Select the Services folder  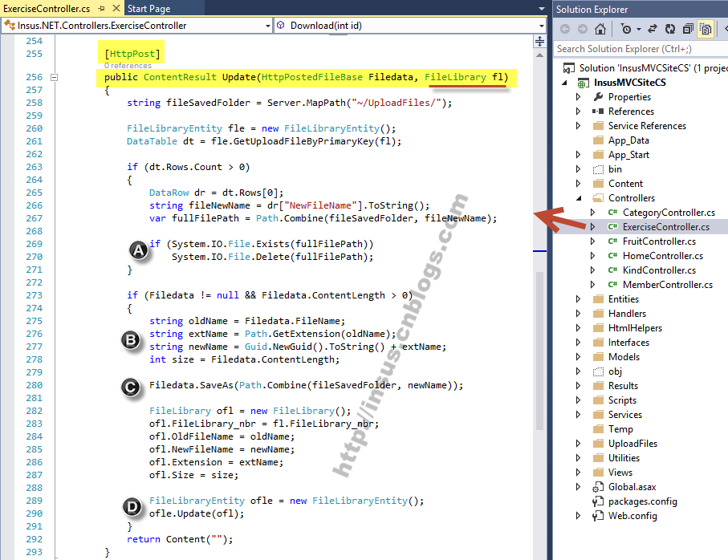tap(625, 415)
